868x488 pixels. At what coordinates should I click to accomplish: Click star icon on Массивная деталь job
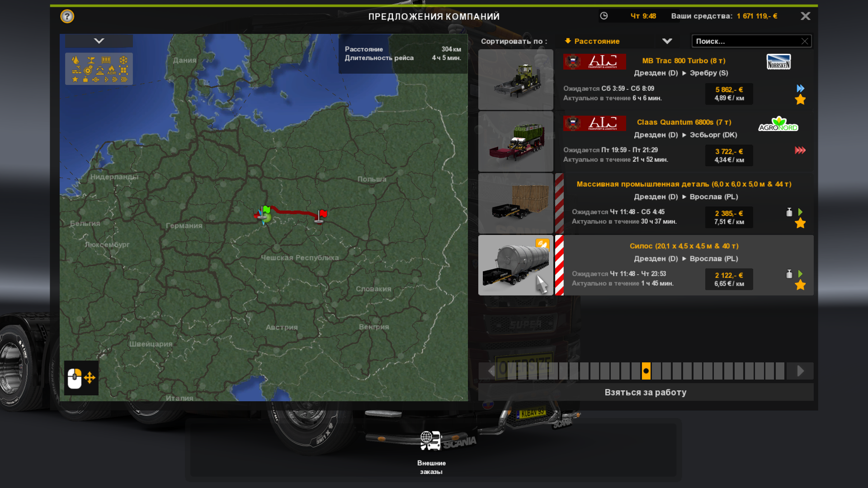click(x=800, y=223)
